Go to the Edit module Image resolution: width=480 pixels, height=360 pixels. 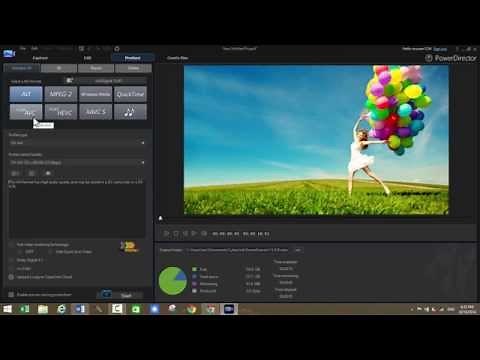point(88,58)
